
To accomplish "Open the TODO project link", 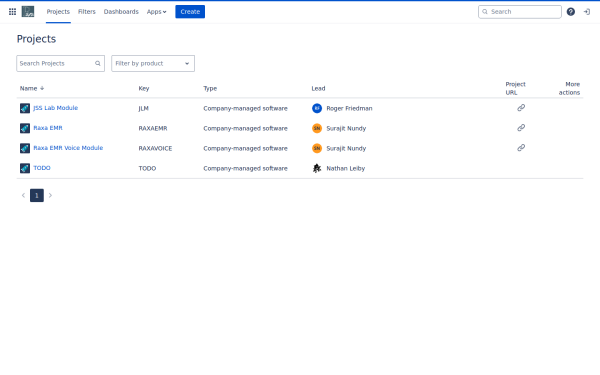I will [x=42, y=168].
